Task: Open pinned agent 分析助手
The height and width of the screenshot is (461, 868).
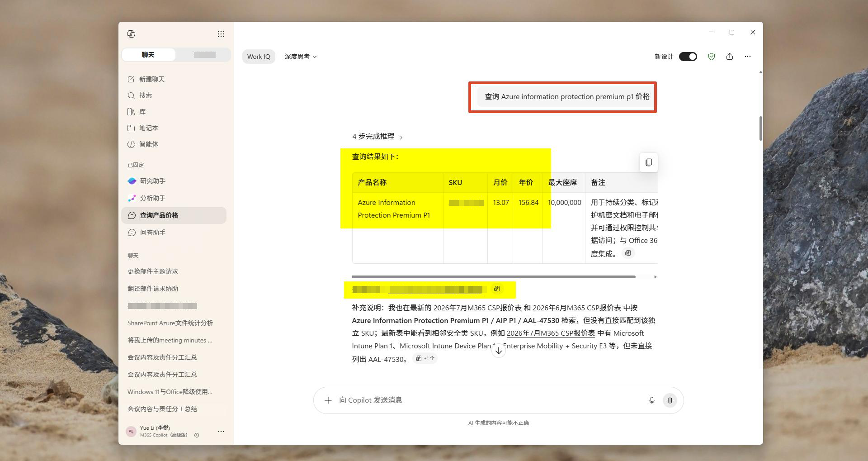Action: [x=174, y=198]
